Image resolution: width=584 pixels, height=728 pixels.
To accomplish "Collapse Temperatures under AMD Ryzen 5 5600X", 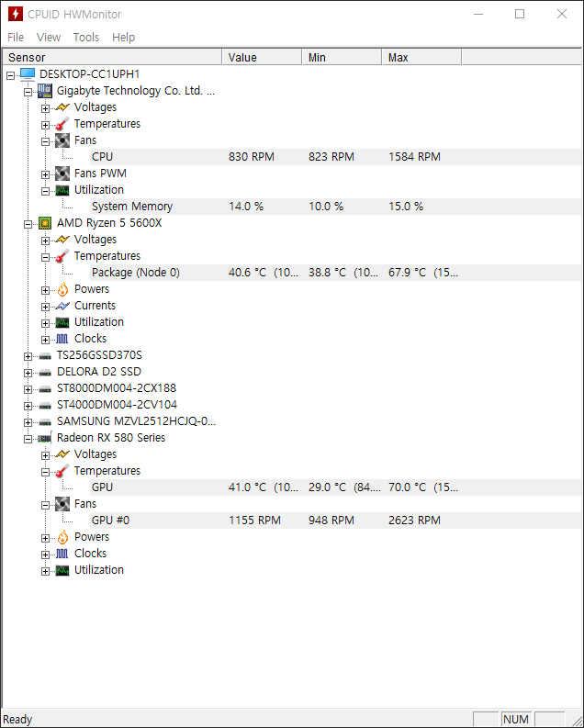I will [x=45, y=257].
